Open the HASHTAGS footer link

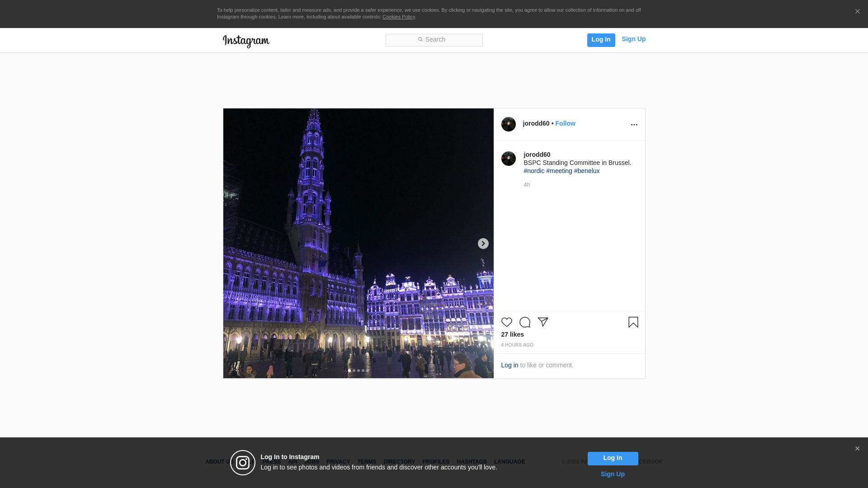click(x=472, y=462)
